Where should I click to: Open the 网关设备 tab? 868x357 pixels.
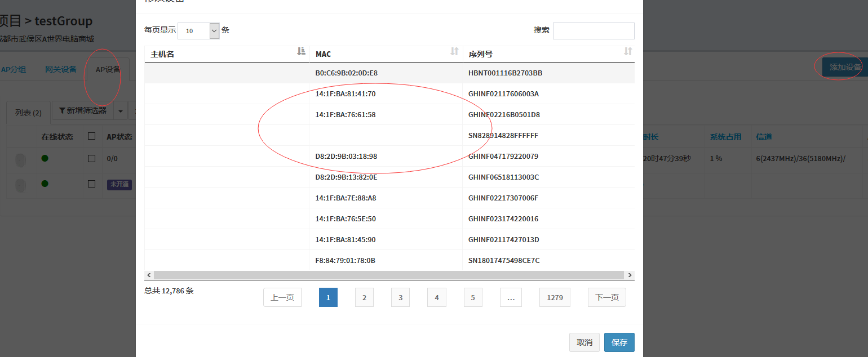pos(61,69)
